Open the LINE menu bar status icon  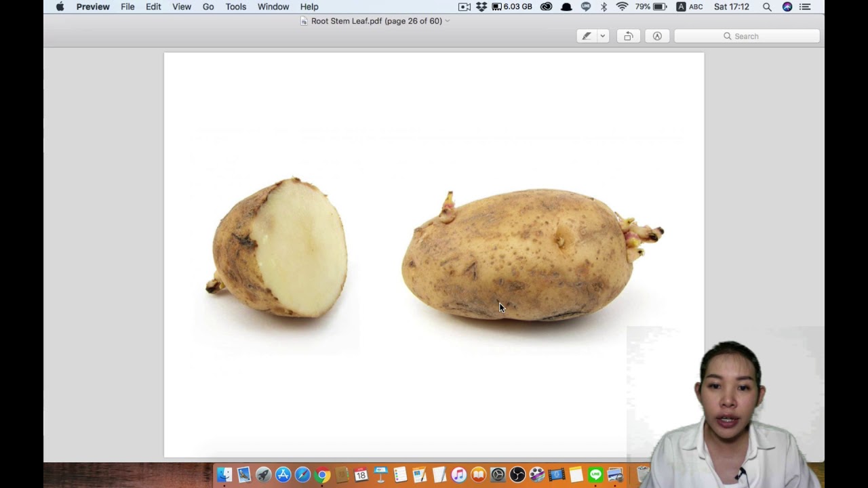586,7
